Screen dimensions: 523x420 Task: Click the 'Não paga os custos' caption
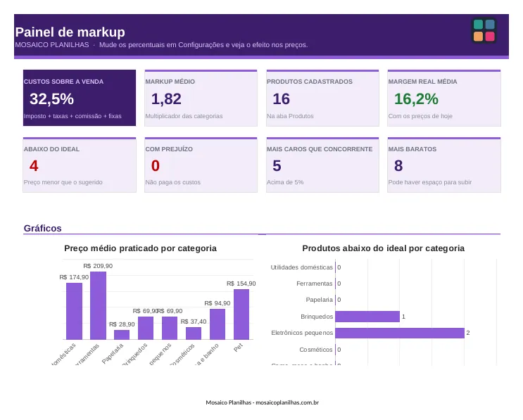(172, 182)
